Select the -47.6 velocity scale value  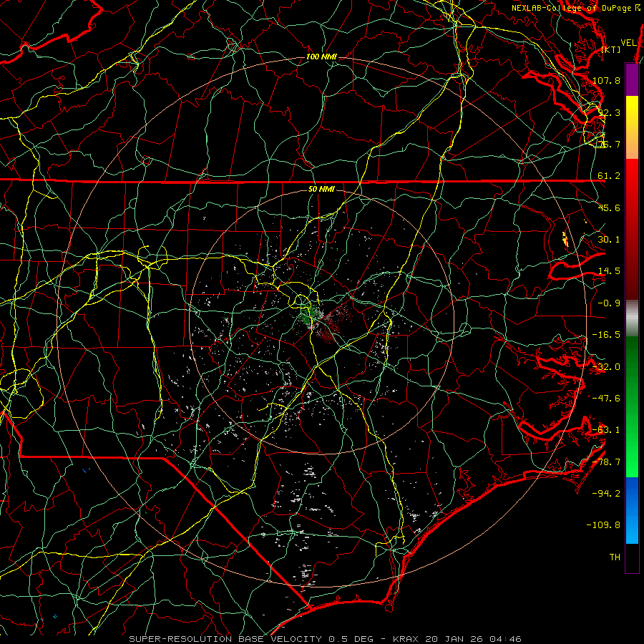[x=606, y=399]
